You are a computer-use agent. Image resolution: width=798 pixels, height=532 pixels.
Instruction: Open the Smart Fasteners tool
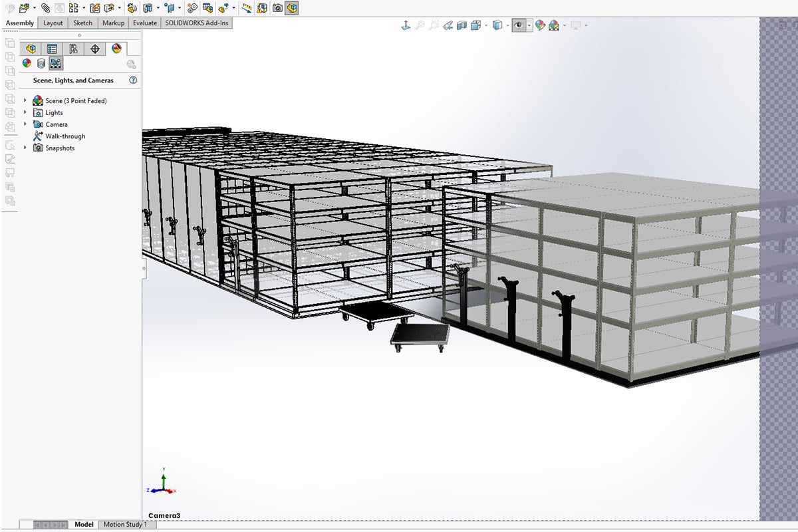(x=95, y=9)
